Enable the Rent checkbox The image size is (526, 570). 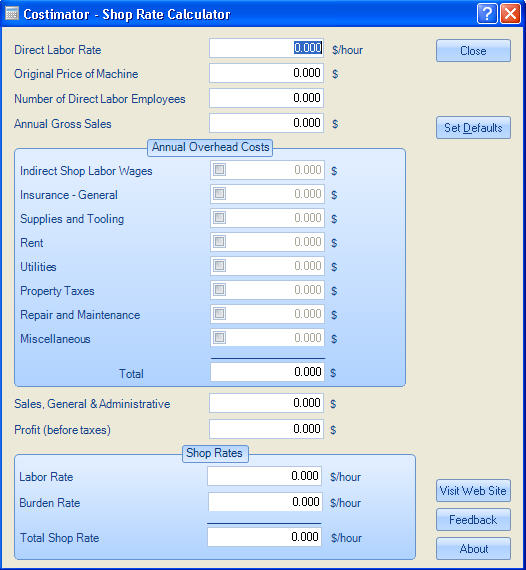pyautogui.click(x=219, y=241)
